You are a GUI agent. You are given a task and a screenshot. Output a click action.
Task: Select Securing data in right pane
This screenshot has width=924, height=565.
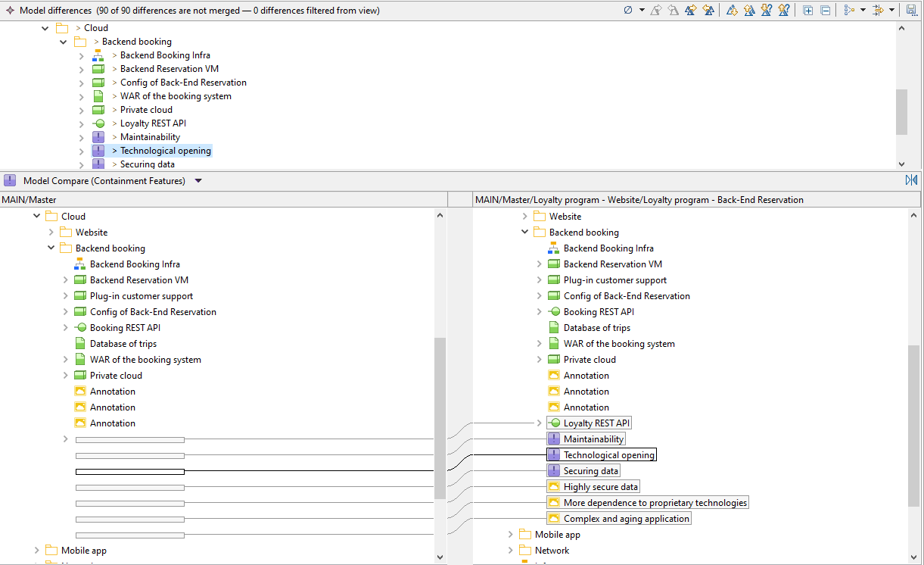click(x=590, y=471)
